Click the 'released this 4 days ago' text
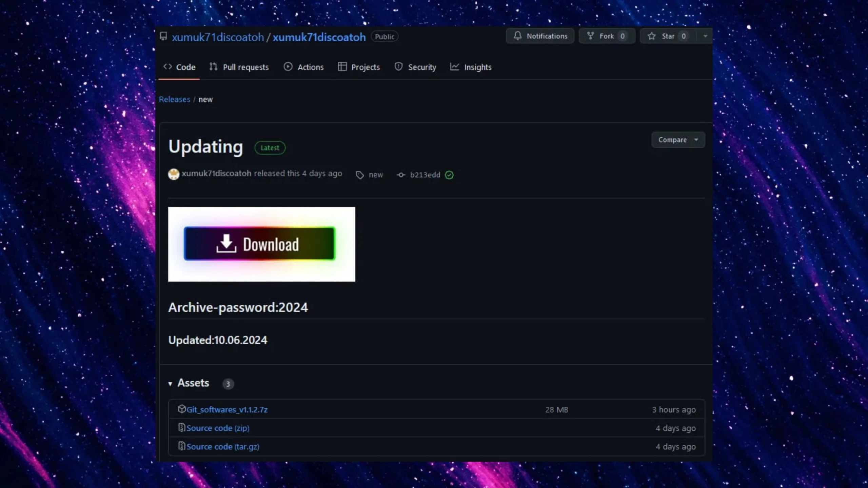 coord(298,173)
